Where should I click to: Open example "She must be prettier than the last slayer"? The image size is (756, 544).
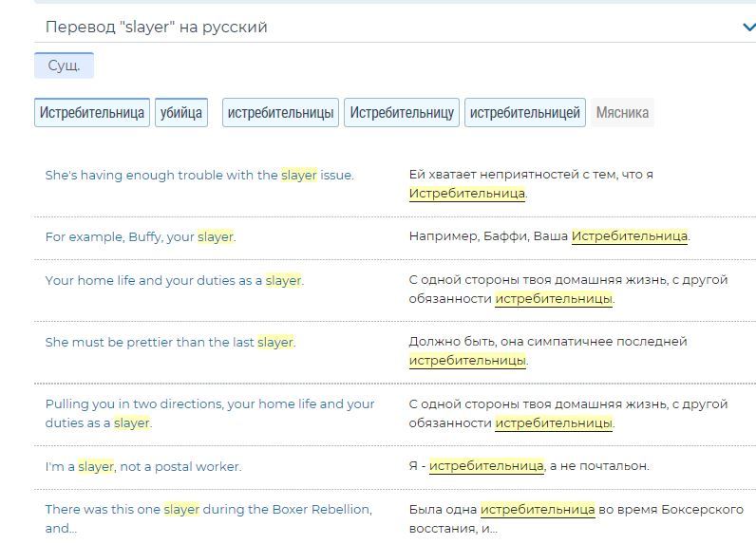171,342
